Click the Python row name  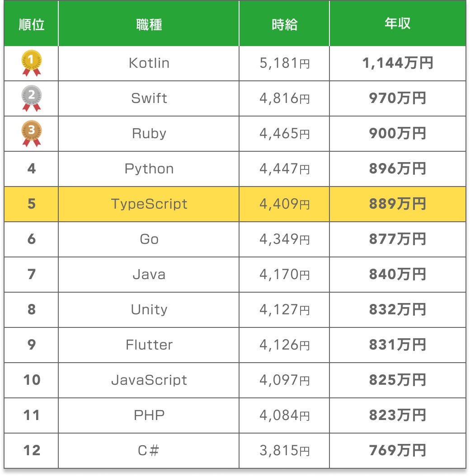click(149, 169)
